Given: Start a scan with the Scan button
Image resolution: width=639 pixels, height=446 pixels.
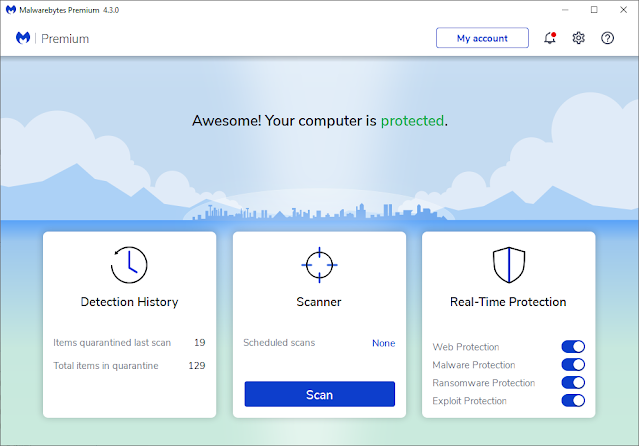Looking at the screenshot, I should [x=320, y=394].
